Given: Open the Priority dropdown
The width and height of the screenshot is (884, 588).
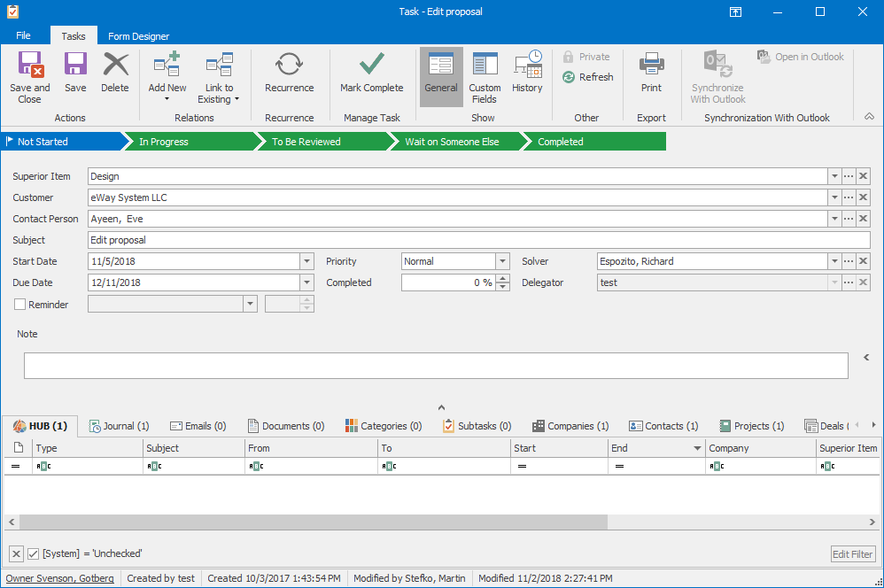Looking at the screenshot, I should coord(503,261).
